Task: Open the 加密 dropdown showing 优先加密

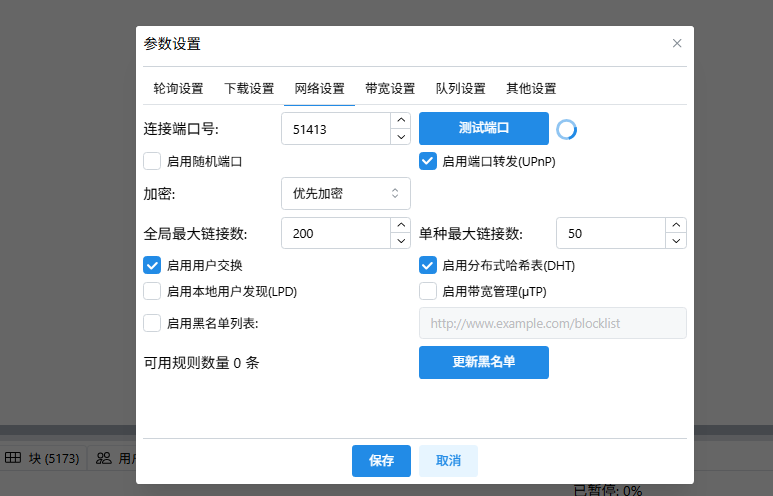Action: click(x=346, y=193)
